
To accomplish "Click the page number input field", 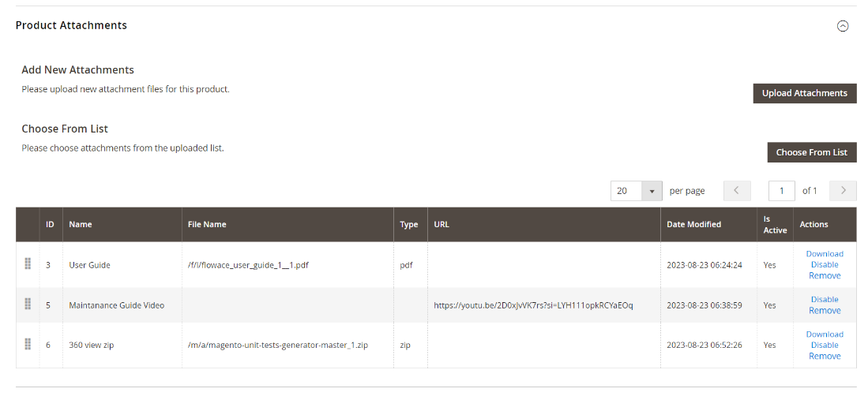I will tap(782, 191).
